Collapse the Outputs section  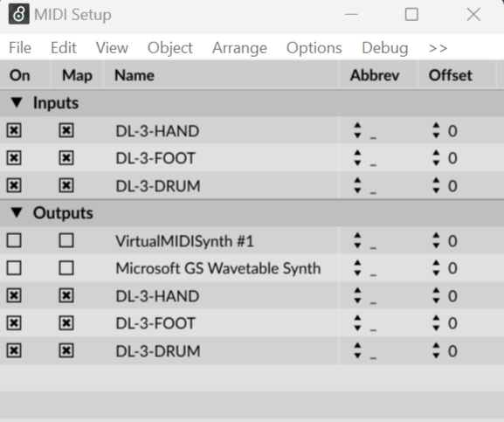pyautogui.click(x=17, y=212)
